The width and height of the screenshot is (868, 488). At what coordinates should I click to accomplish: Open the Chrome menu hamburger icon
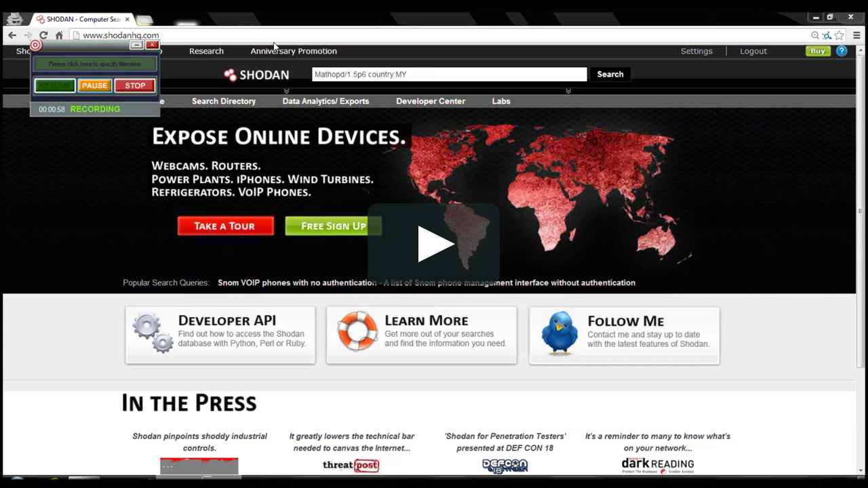[856, 35]
